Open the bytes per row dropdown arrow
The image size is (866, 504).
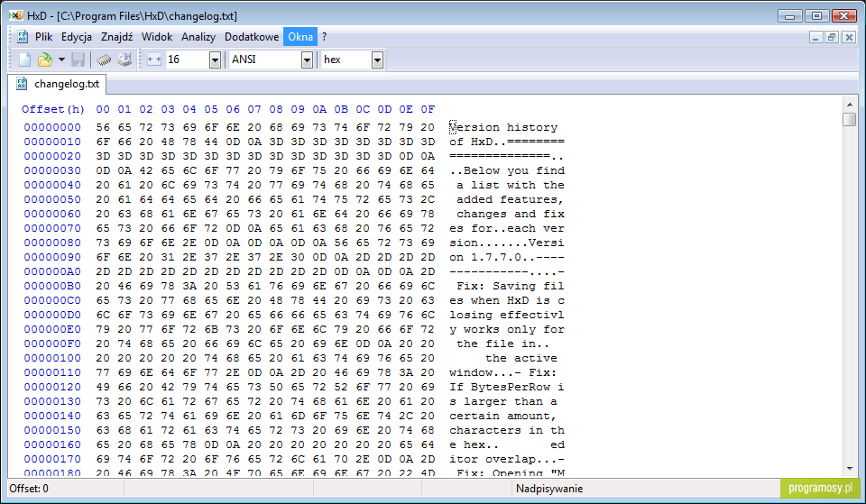[215, 60]
